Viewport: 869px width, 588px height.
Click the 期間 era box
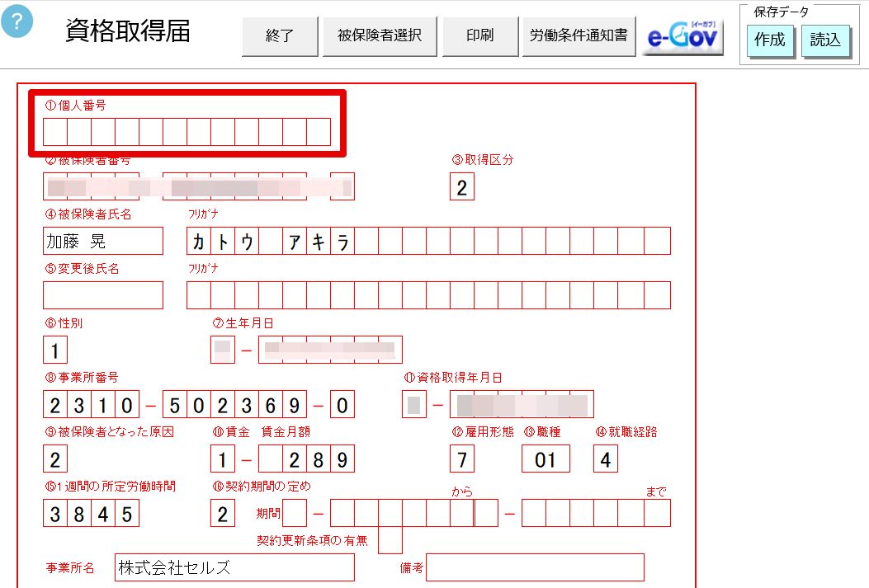tap(295, 513)
